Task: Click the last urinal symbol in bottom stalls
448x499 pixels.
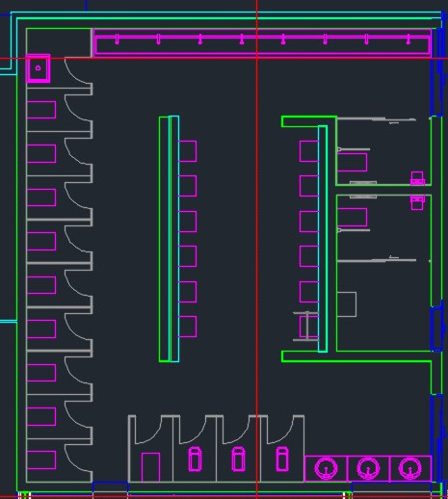Action: pyautogui.click(x=282, y=460)
